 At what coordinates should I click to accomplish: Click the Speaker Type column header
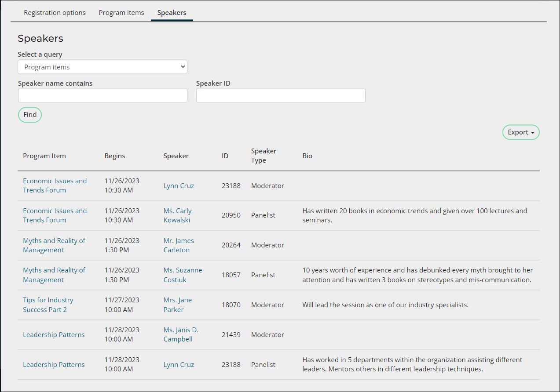264,156
